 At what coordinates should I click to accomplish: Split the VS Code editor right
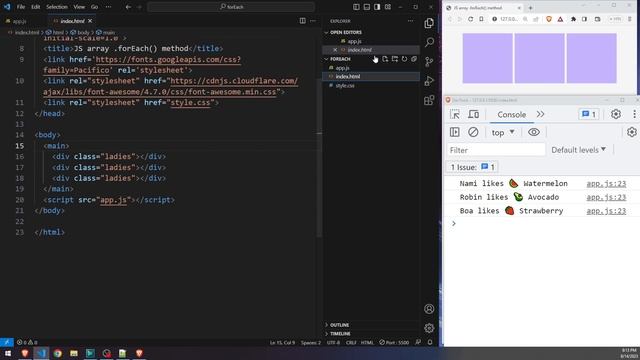coord(302,21)
